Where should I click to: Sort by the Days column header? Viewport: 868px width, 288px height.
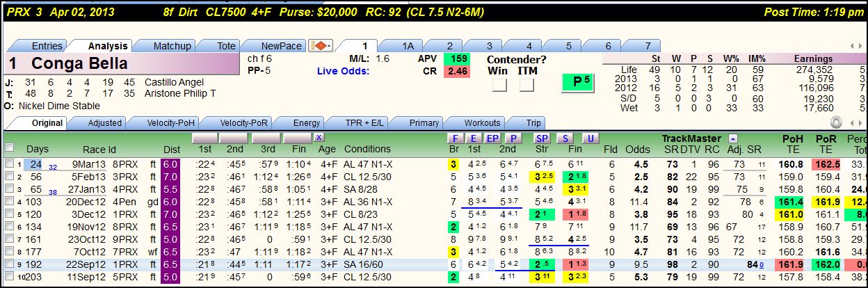tap(38, 149)
